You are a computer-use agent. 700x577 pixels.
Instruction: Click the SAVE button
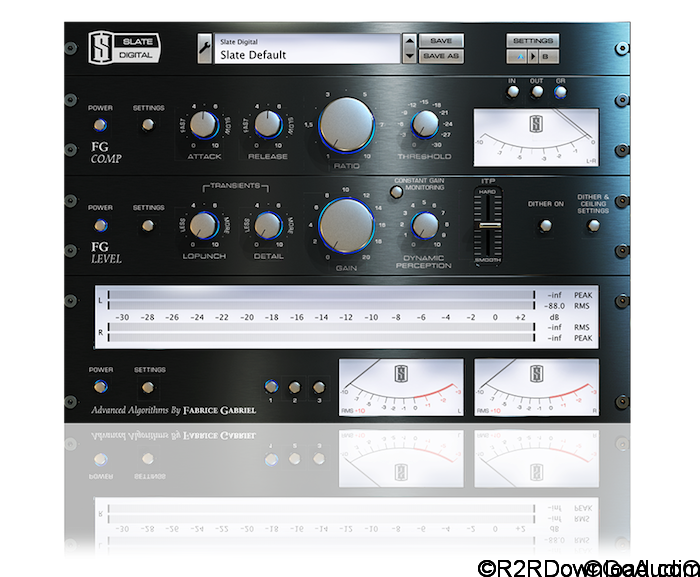(x=441, y=41)
